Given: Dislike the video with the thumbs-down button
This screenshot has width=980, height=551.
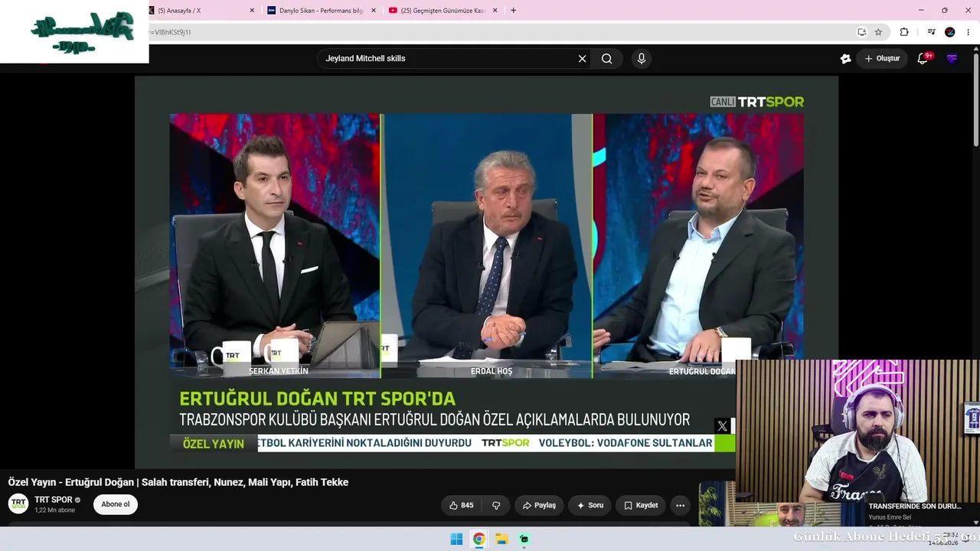Looking at the screenshot, I should pyautogui.click(x=496, y=505).
